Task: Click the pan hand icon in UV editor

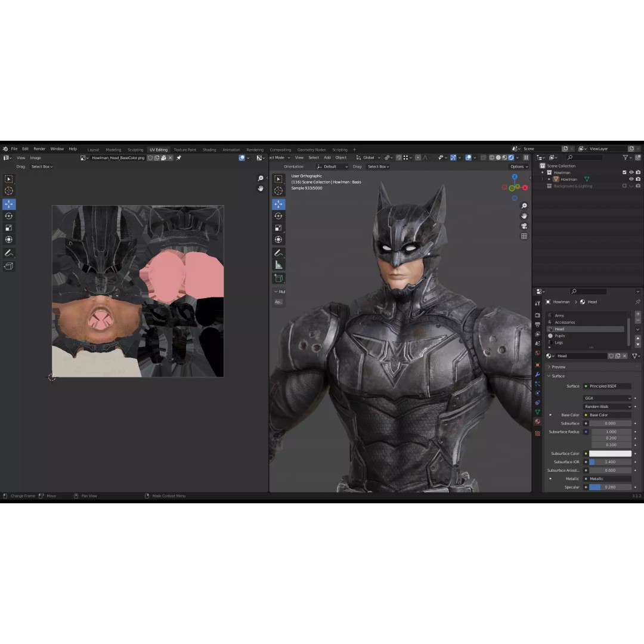Action: pyautogui.click(x=261, y=188)
